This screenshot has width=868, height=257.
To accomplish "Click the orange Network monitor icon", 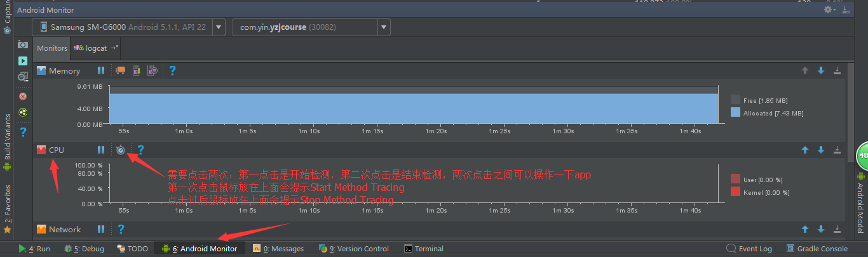I will click(x=41, y=229).
